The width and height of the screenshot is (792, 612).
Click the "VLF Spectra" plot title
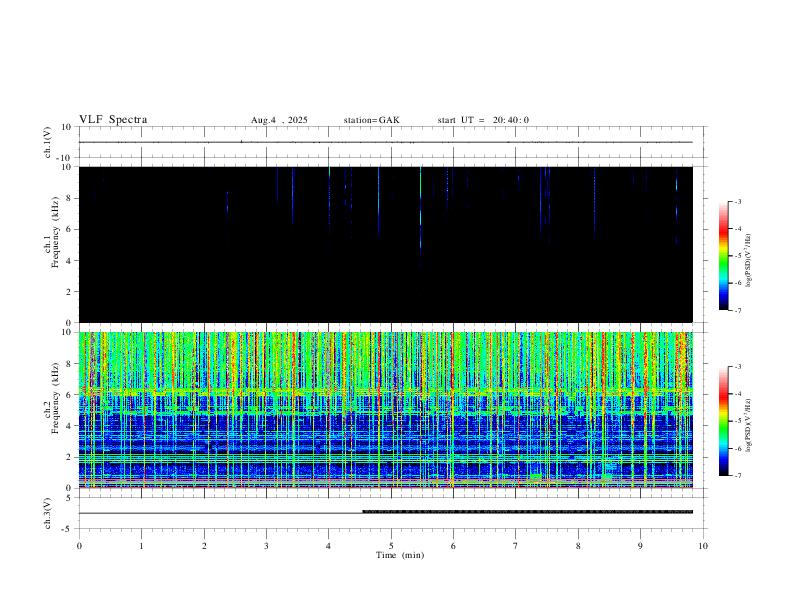click(113, 120)
